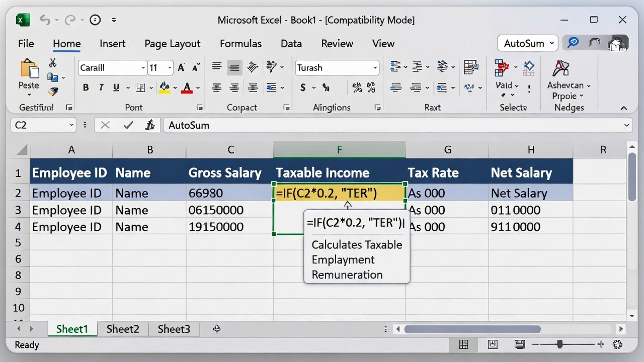The image size is (644, 362).
Task: Click the table format icon in Raxt group
Action: click(471, 67)
